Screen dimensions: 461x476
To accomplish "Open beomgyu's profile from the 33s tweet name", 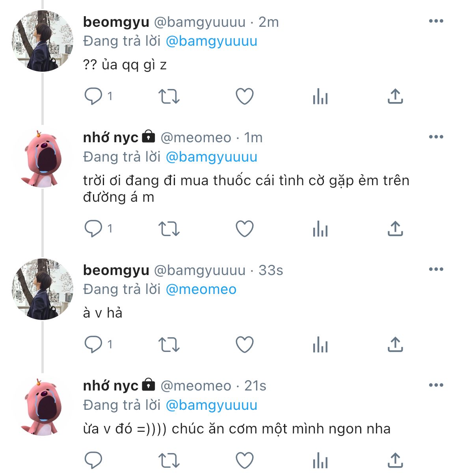I will [x=116, y=270].
